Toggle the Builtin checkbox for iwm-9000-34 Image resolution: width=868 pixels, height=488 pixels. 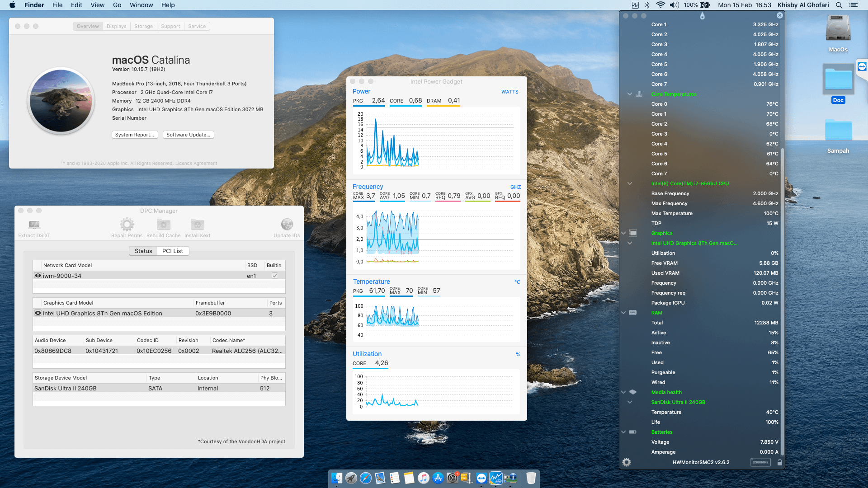tap(274, 276)
